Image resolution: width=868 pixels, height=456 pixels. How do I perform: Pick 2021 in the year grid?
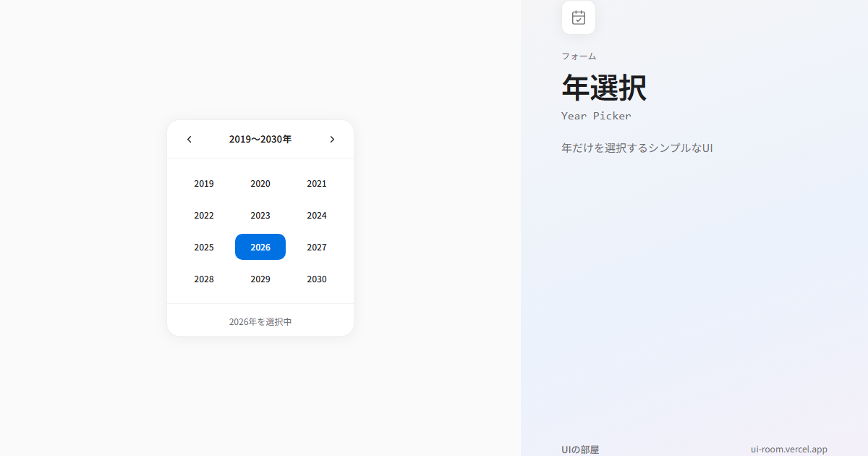point(317,184)
